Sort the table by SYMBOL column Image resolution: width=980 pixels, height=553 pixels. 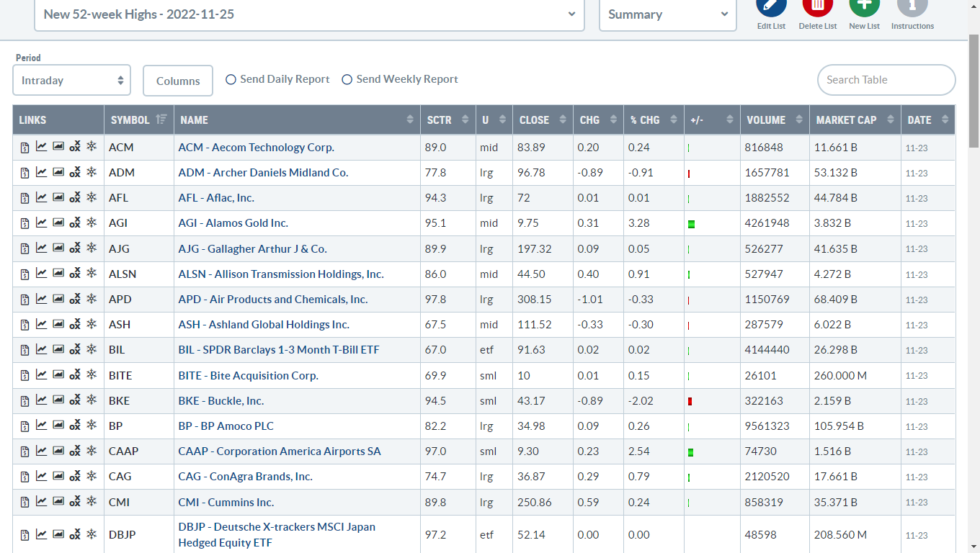139,120
